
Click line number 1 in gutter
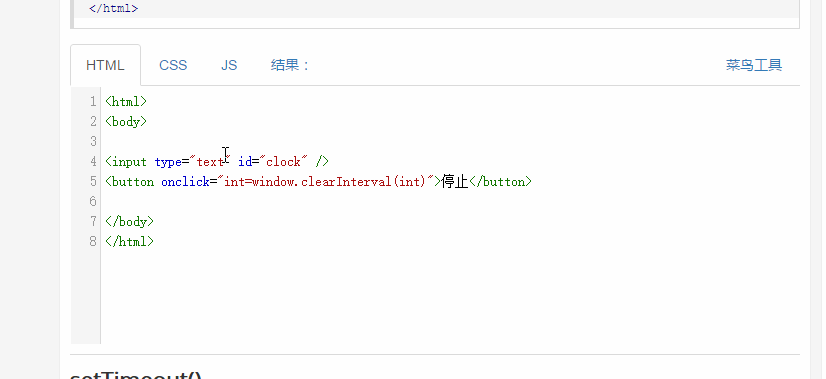tap(93, 101)
